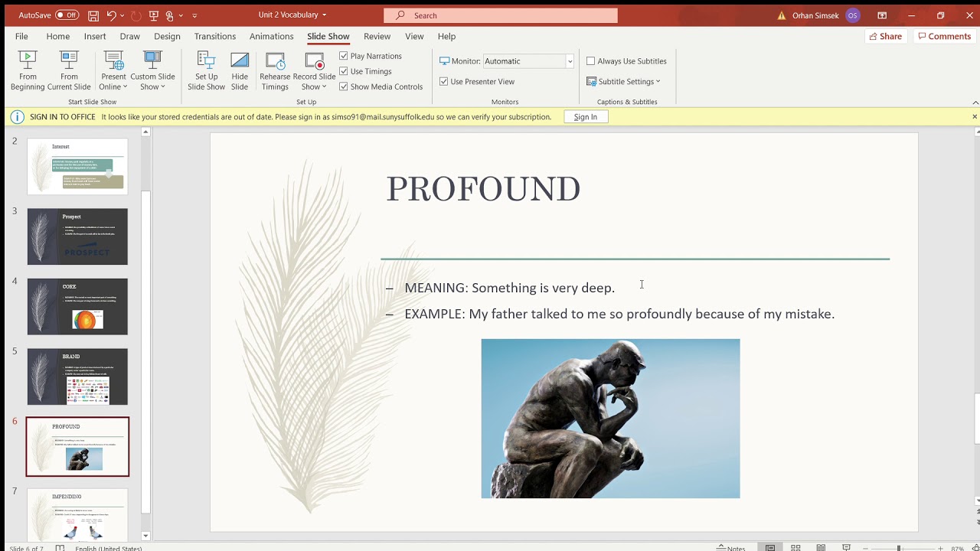Screen dimensions: 980x551
Task: Click the PROFOUND slide title text
Action: pyautogui.click(x=483, y=189)
